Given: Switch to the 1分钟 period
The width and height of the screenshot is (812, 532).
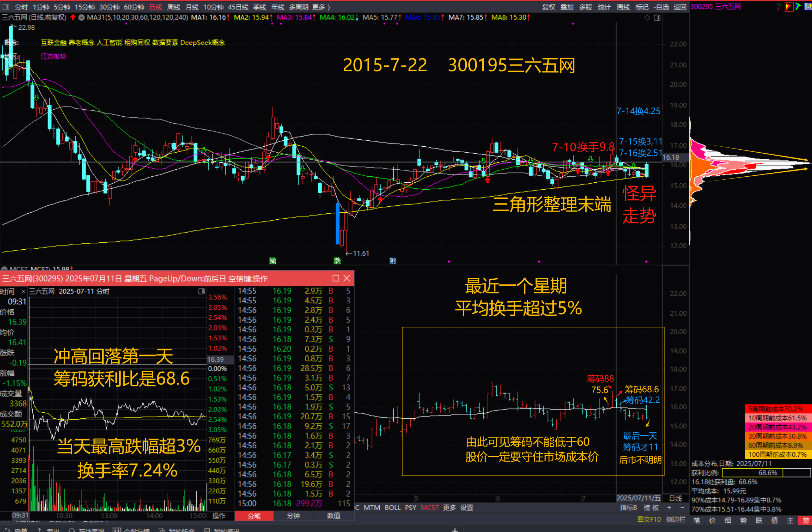Looking at the screenshot, I should (41, 7).
